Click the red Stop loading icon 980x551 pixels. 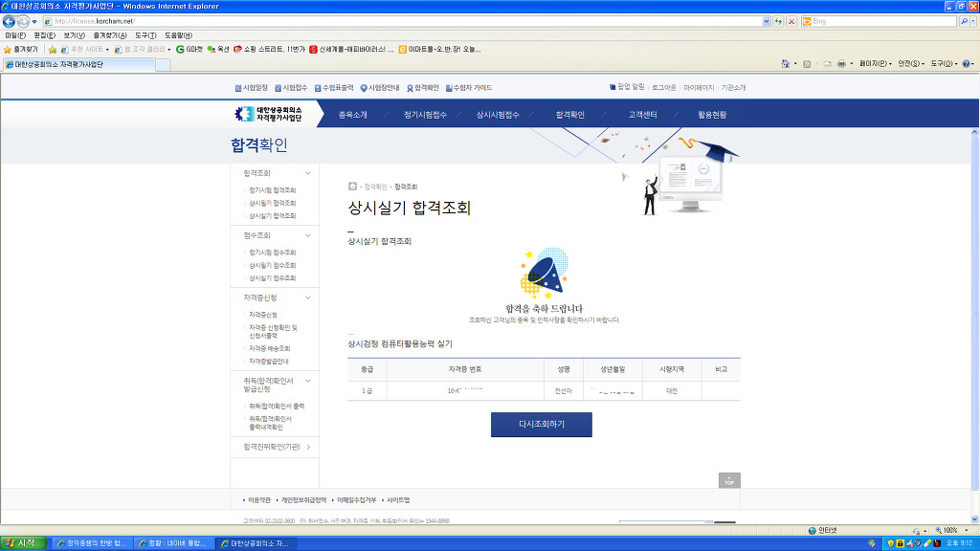pos(791,21)
